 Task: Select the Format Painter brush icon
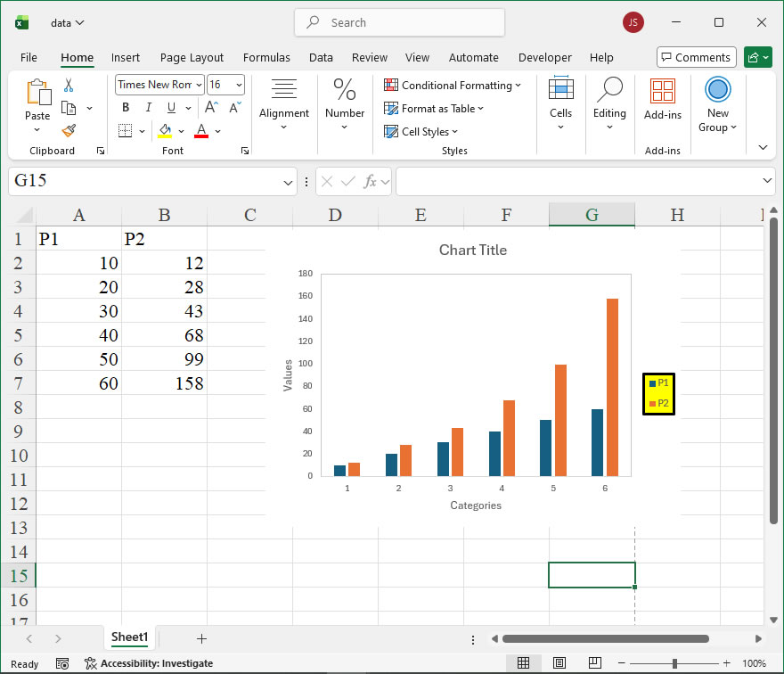[x=69, y=130]
